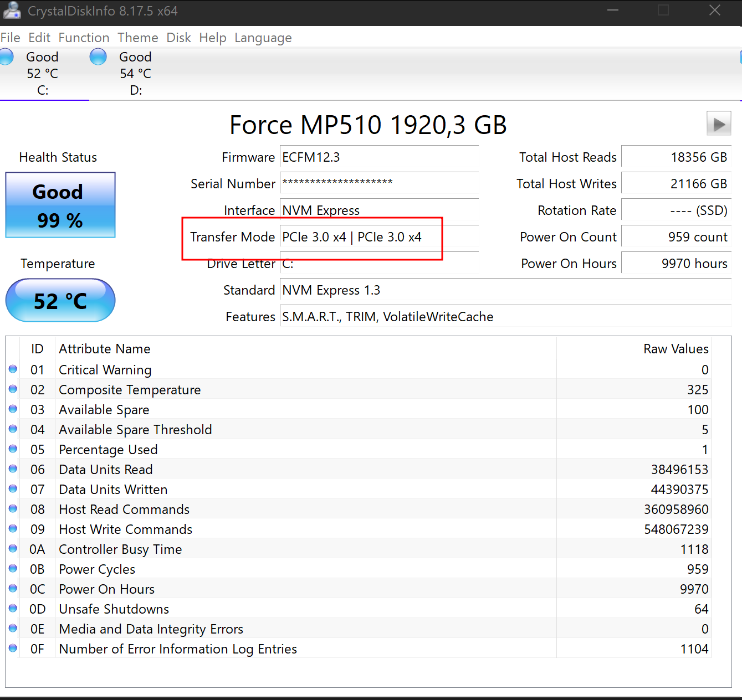This screenshot has height=700, width=742.
Task: Click the Rotation Rate ---- (SSD) value
Action: point(676,210)
